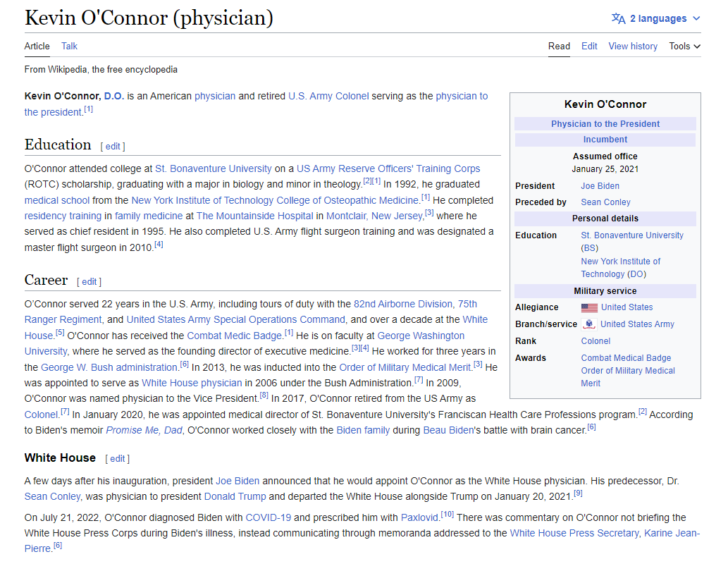Image resolution: width=728 pixels, height=571 pixels.
Task: Click the Colonel rank link in infobox
Action: pyautogui.click(x=596, y=341)
